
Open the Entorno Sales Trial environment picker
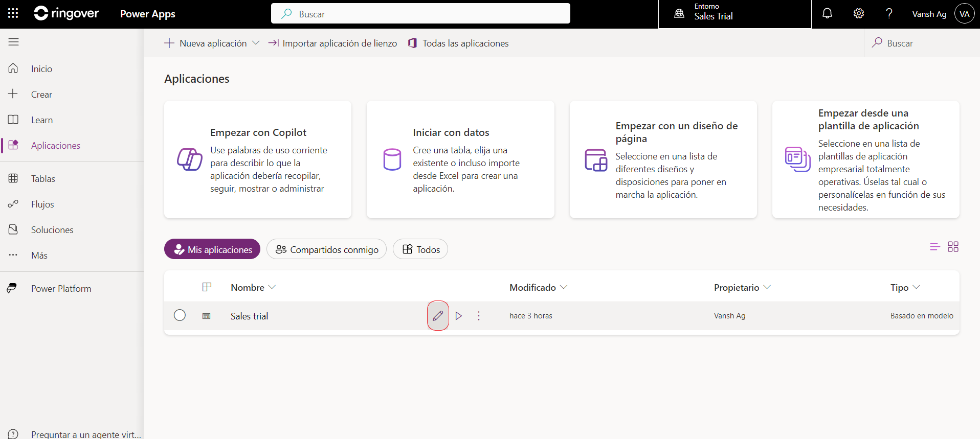[735, 14]
